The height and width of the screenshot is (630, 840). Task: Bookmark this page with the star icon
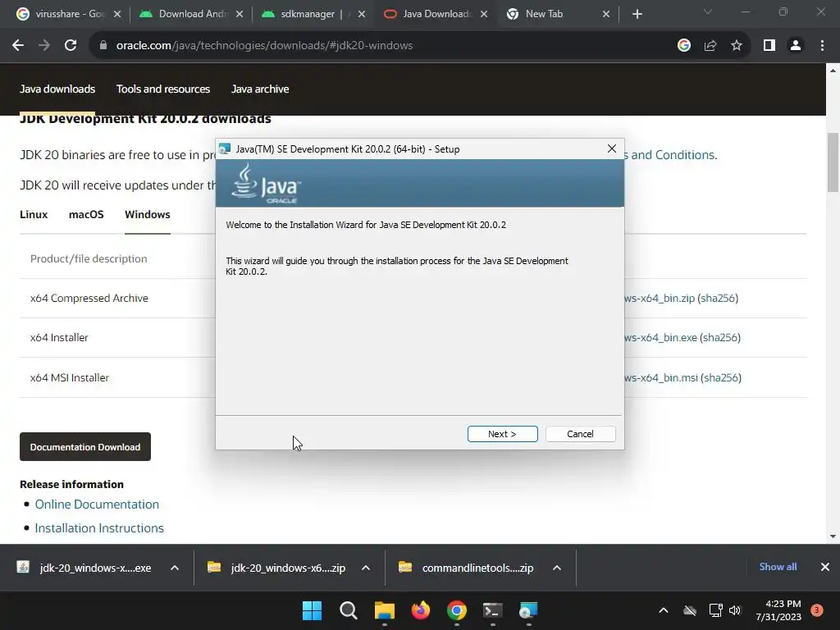[737, 46]
